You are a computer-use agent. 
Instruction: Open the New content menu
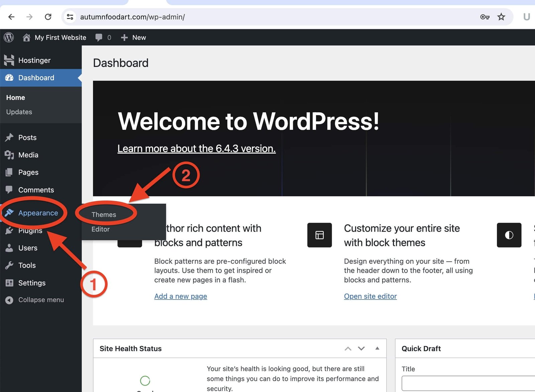tap(139, 37)
